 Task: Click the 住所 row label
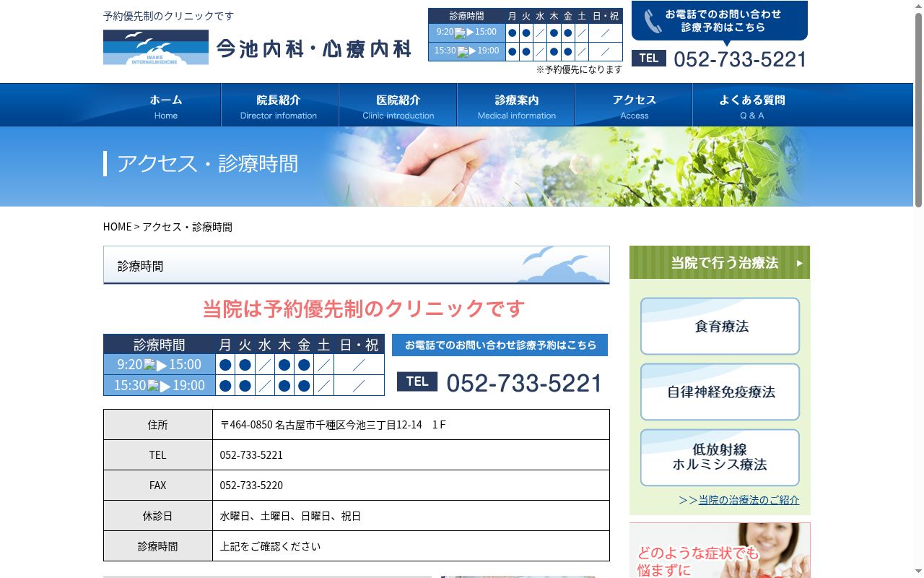coord(158,425)
